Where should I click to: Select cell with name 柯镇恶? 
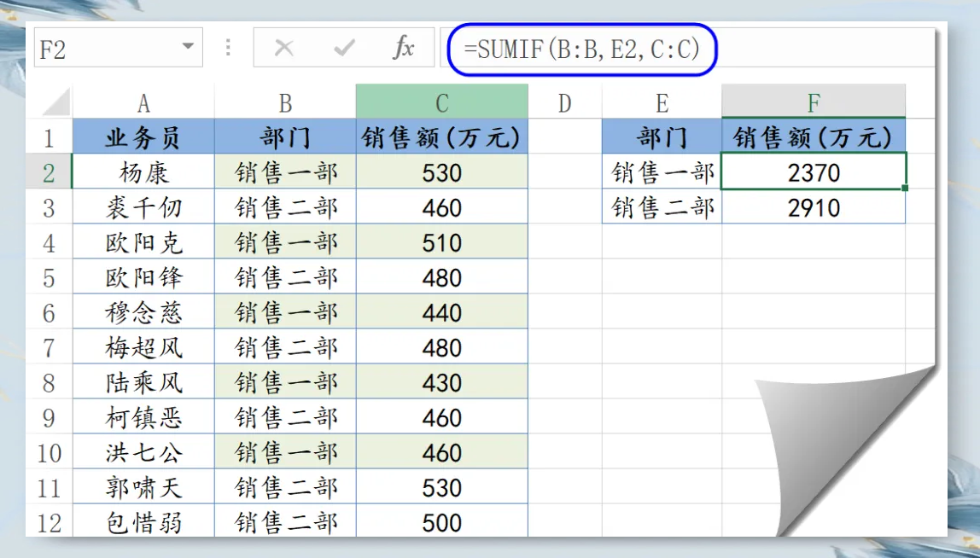[x=143, y=416]
